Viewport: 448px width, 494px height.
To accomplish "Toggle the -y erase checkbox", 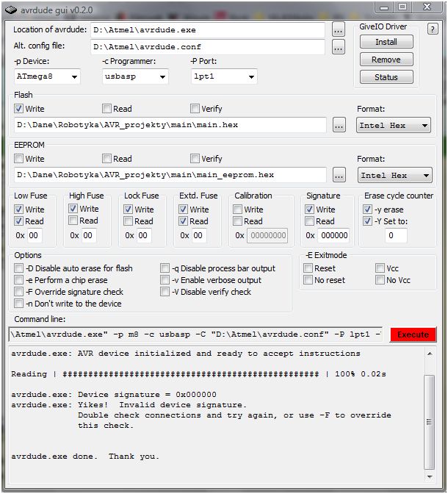I will pos(367,210).
